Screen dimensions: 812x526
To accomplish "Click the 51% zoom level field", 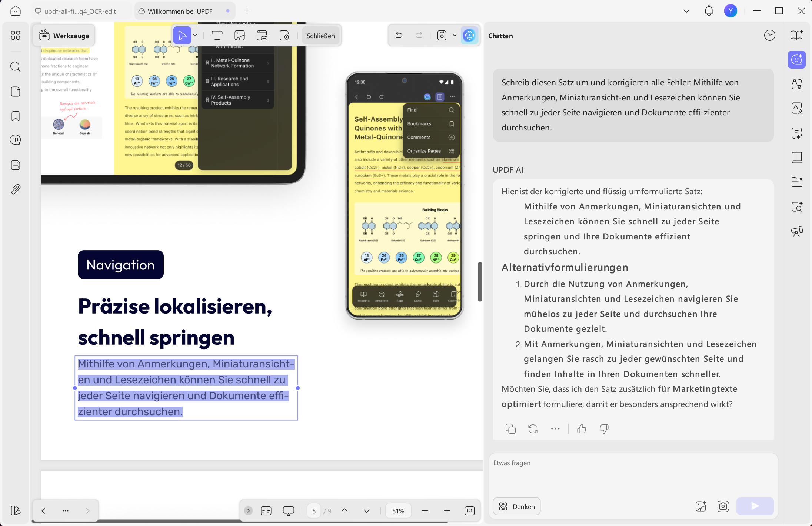I will [398, 511].
